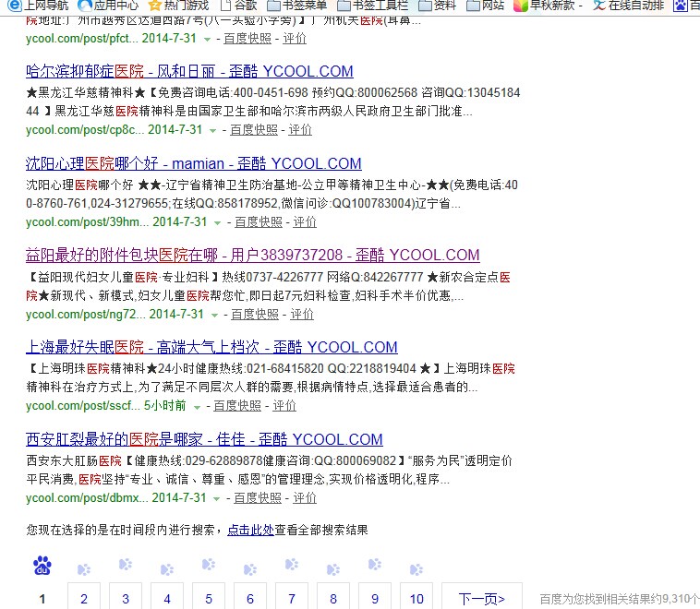Open the 在线自动排 bookmark
The height and width of the screenshot is (609, 700).
[x=628, y=6]
